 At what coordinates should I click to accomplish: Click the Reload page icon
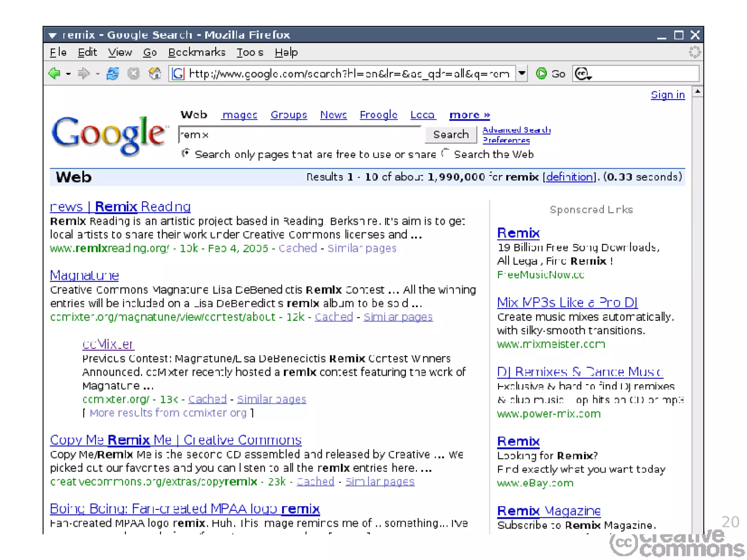click(x=112, y=74)
